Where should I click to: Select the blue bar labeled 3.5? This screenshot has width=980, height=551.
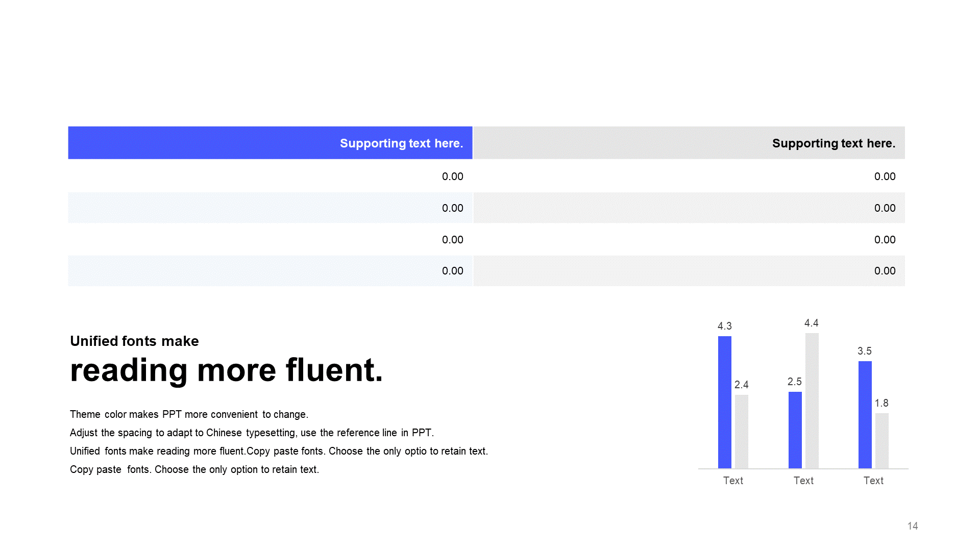coord(865,415)
